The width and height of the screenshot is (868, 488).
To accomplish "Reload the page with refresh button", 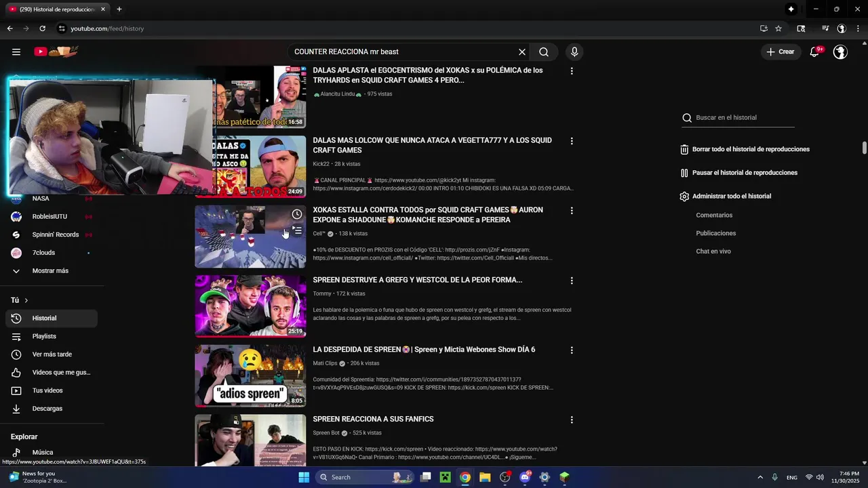I will [42, 28].
